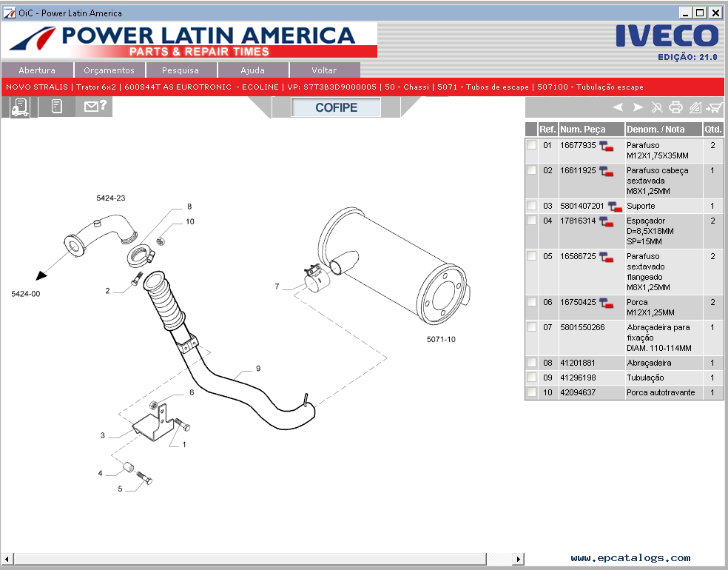This screenshot has height=570, width=728.
Task: Tick checkbox for Ref. 08 Abraçadeira
Action: 532,362
